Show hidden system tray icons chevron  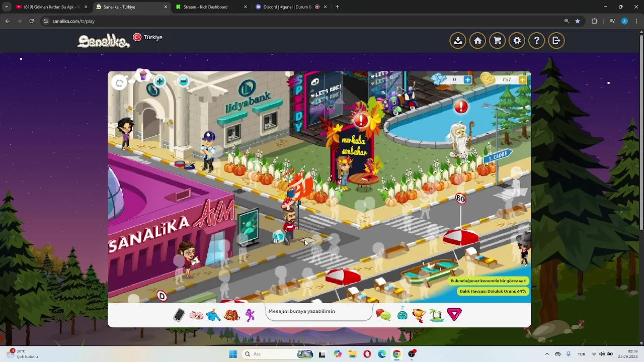click(x=547, y=354)
